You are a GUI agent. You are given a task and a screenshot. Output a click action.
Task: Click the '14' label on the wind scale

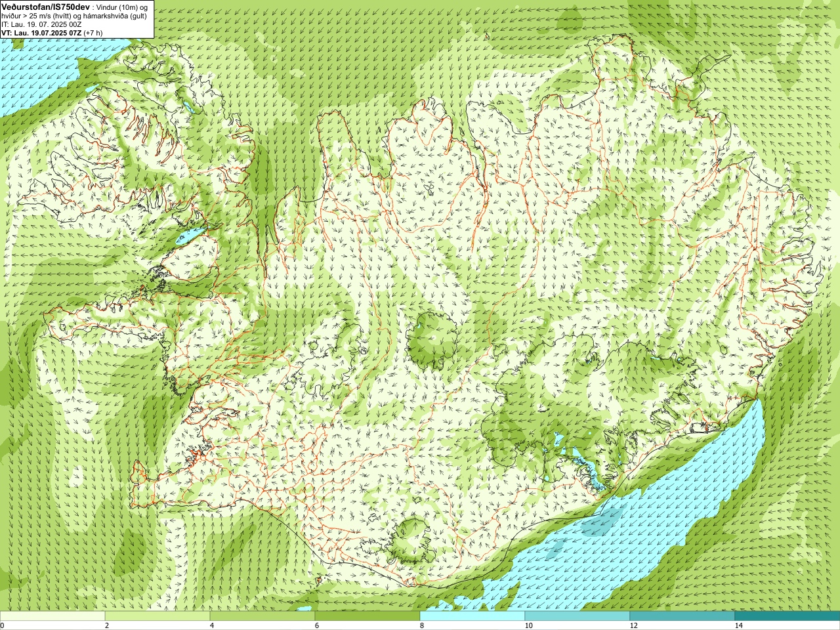pos(738,625)
